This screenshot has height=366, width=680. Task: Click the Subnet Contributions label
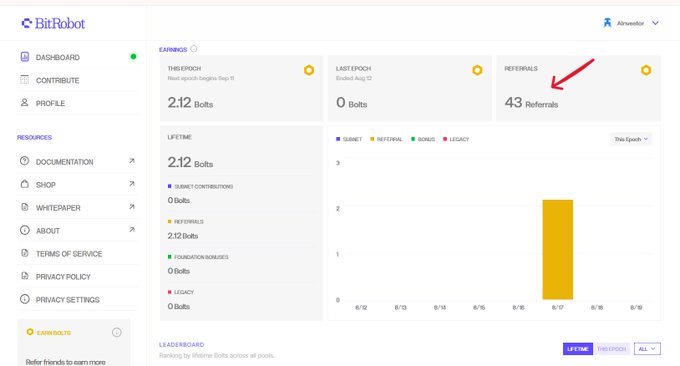tap(203, 186)
